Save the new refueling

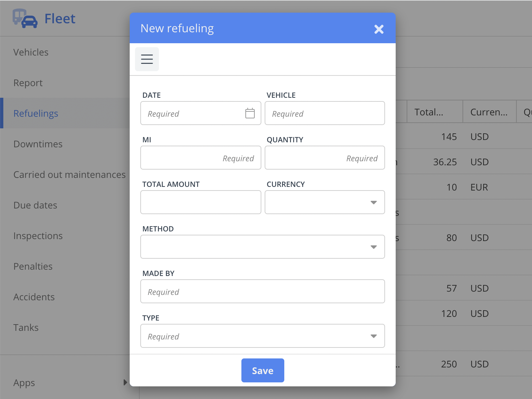pyautogui.click(x=263, y=370)
